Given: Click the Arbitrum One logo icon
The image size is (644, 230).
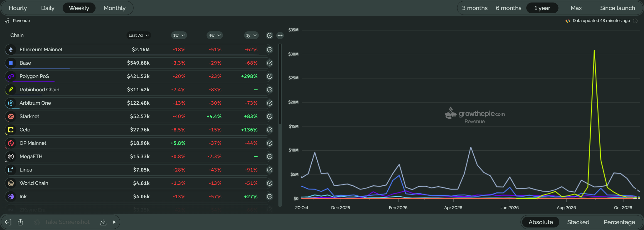Looking at the screenshot, I should click(x=11, y=103).
